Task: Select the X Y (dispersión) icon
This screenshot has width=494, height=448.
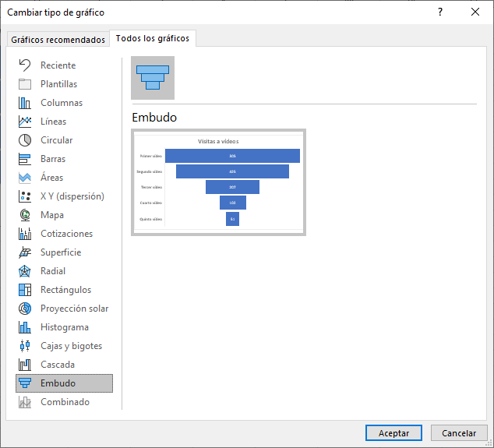Action: (25, 196)
